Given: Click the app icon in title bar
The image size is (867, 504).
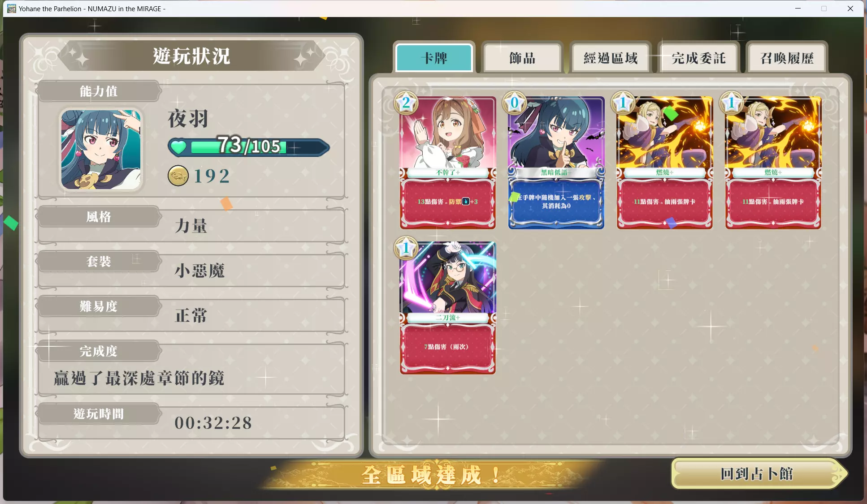Looking at the screenshot, I should (11, 9).
